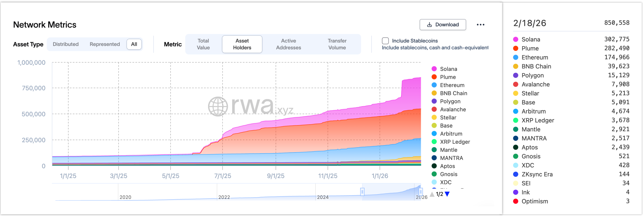Image resolution: width=644 pixels, height=216 pixels.
Task: Go to next legend page arrow
Action: 447,194
